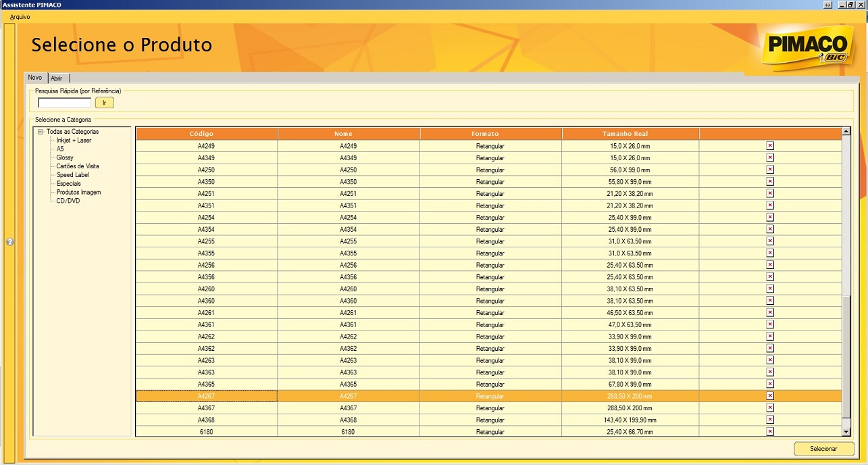Screen dimensions: 868x465
Task: Click the X icon in row A4356
Action: [770, 276]
